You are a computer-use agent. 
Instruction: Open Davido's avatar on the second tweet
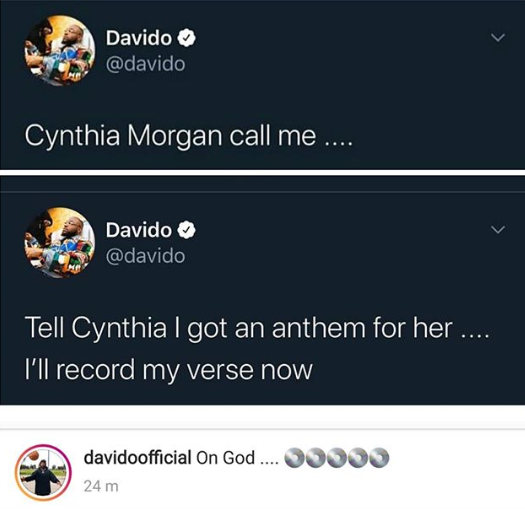pyautogui.click(x=60, y=243)
